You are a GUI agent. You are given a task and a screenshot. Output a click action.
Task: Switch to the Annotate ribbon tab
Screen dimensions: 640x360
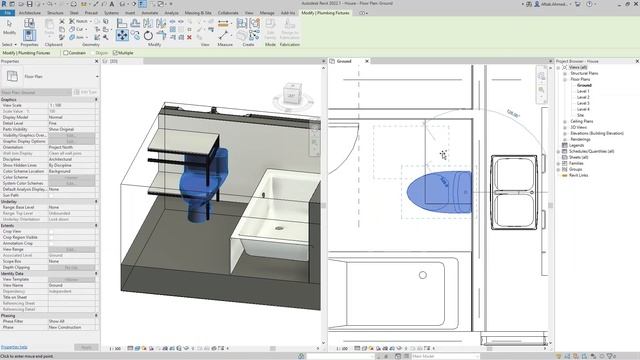[149, 13]
